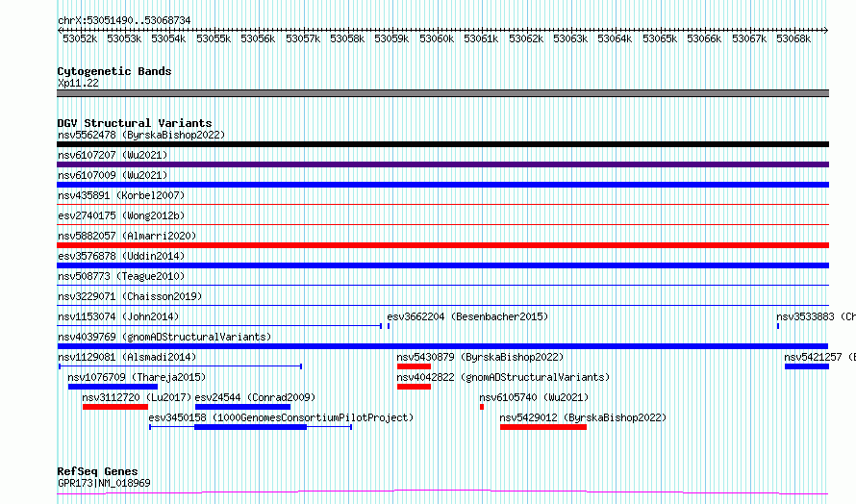Open variant esv3662204 (Besenbacher2015) label
856x504 pixels.
[467, 316]
